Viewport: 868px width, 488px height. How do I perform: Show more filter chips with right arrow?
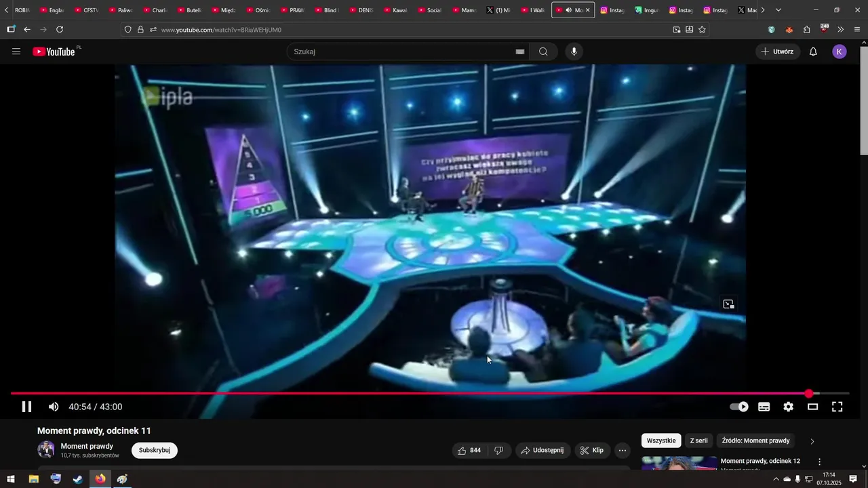[812, 441]
